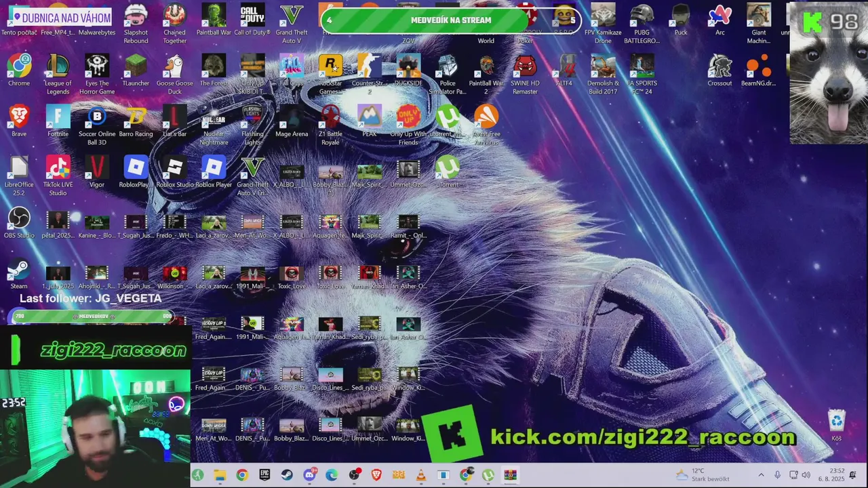868x488 pixels.
Task: Select The Forest desktop icon
Action: click(214, 70)
